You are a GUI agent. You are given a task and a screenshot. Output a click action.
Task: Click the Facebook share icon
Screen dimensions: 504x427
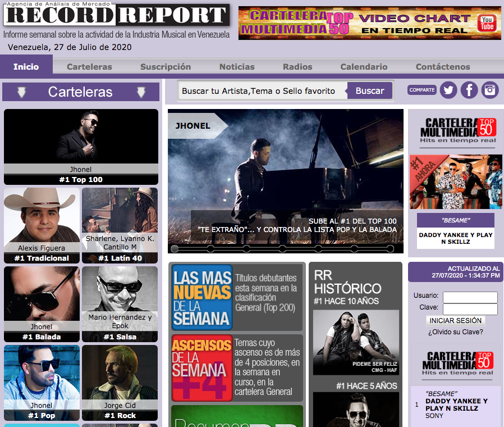pyautogui.click(x=469, y=90)
